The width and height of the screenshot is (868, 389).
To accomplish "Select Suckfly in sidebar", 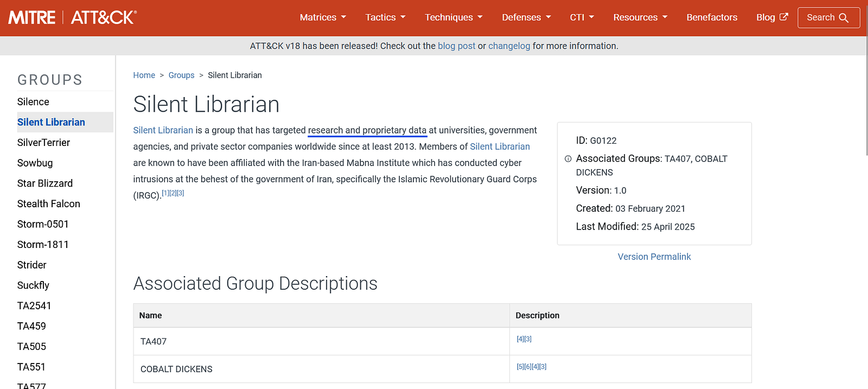I will pos(33,285).
